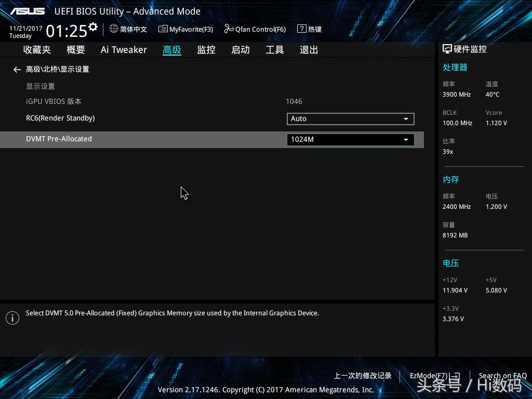Click Search on FAQ

(502, 375)
